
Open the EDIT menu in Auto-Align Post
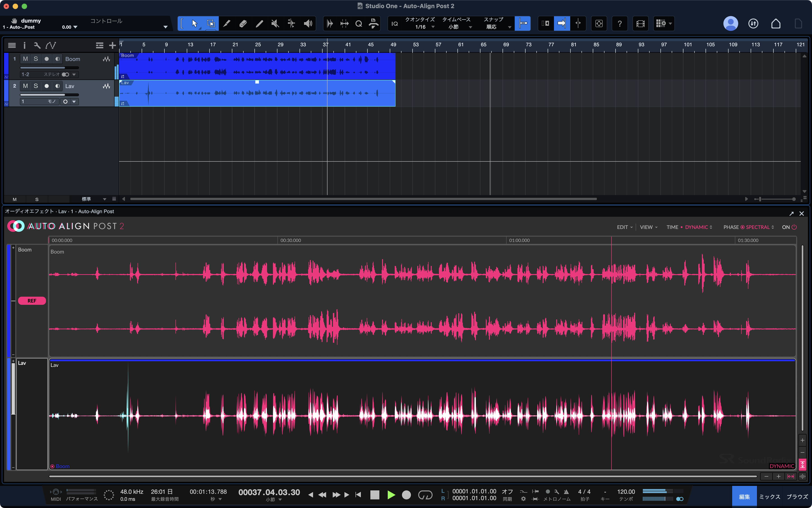click(624, 227)
